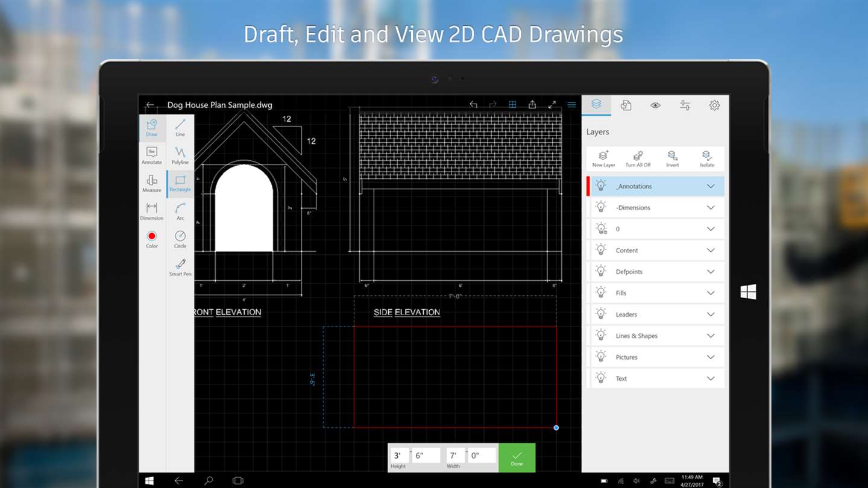
Task: Confirm the rectangle with Done
Action: (517, 458)
